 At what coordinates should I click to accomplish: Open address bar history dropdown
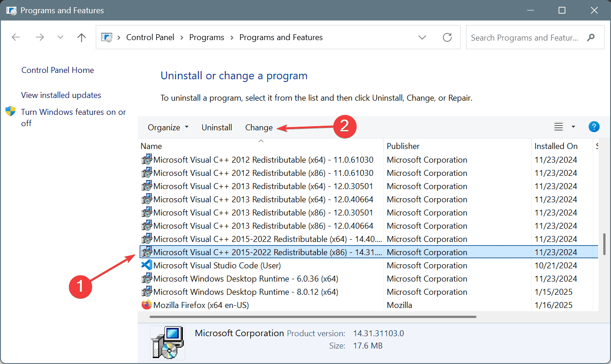(x=422, y=37)
